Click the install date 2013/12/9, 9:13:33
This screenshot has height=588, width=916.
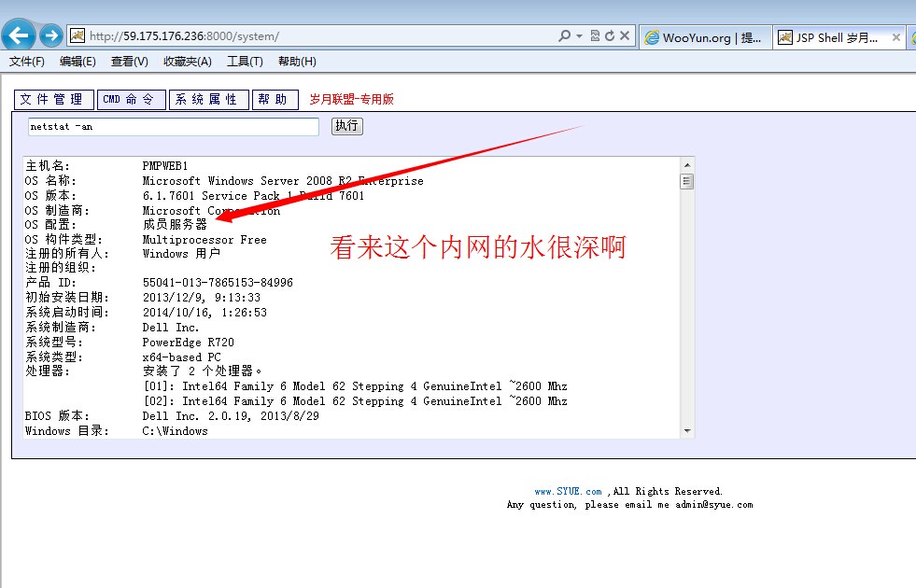202,298
